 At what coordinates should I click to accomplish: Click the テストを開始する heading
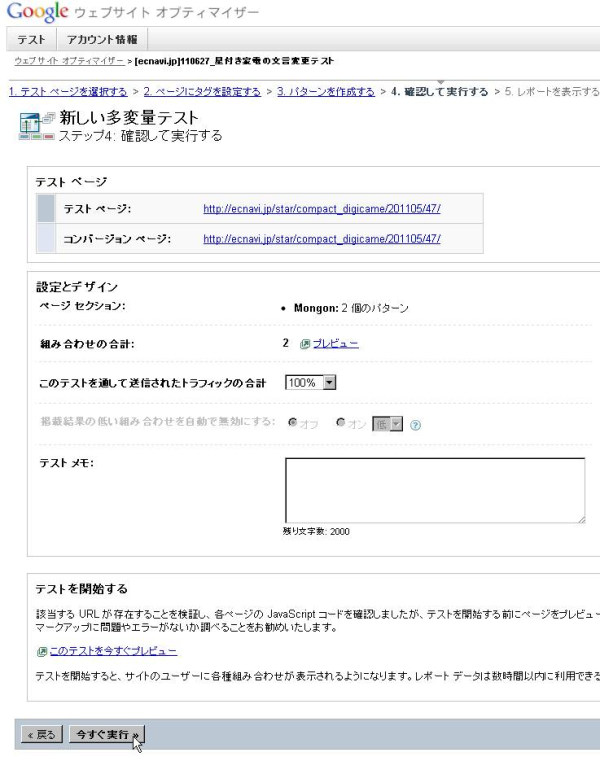click(82, 589)
